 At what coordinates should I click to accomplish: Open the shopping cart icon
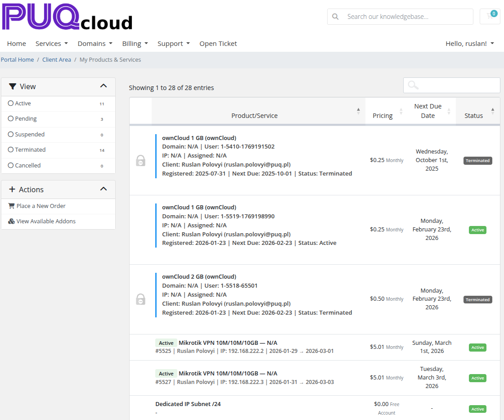(490, 17)
